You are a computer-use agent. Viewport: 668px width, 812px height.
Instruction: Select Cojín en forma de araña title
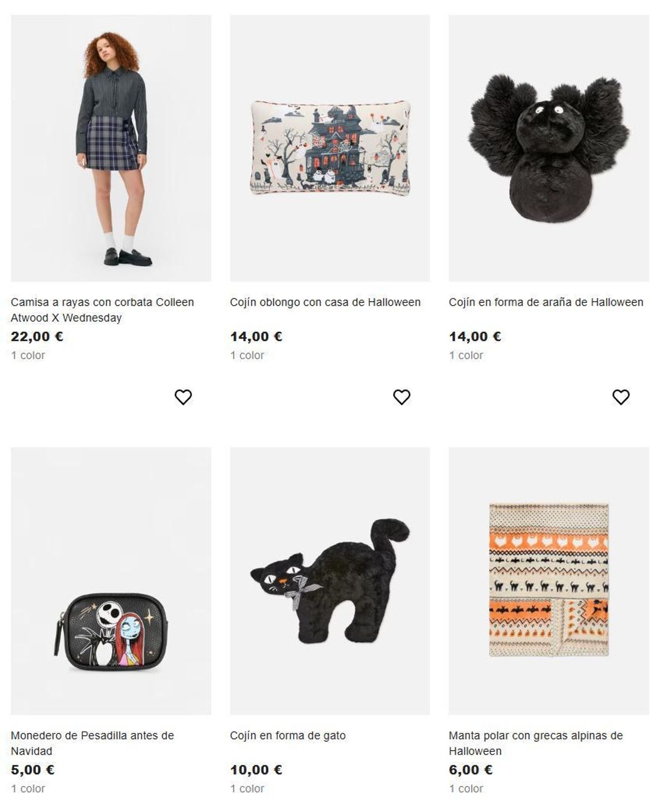546,302
